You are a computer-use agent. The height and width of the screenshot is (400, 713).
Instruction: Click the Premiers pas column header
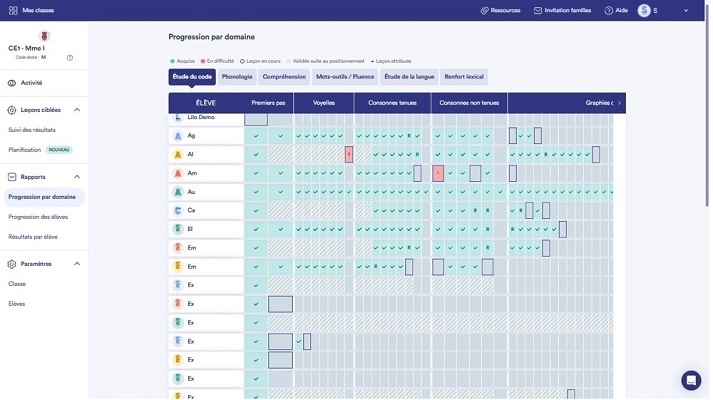(x=268, y=103)
